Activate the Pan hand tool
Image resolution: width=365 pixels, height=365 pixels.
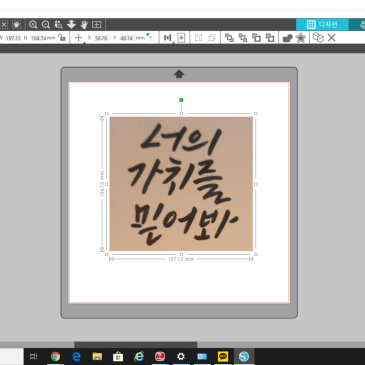[84, 24]
